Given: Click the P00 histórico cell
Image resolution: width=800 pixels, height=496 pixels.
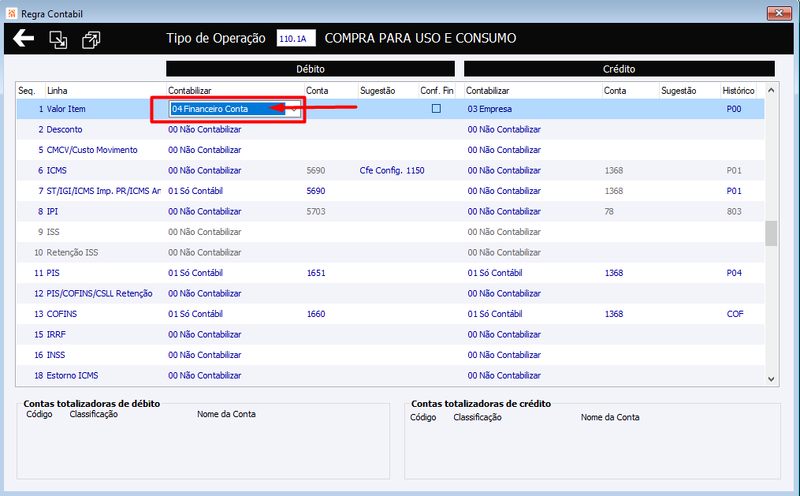Looking at the screenshot, I should point(734,109).
